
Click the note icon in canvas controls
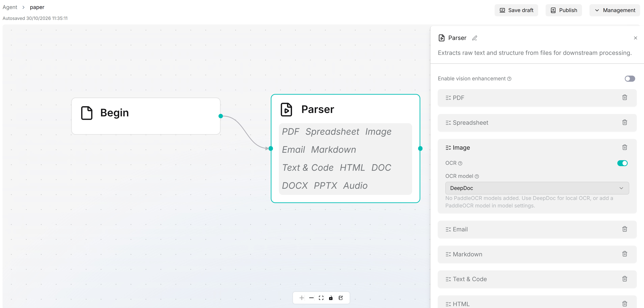[x=341, y=298]
